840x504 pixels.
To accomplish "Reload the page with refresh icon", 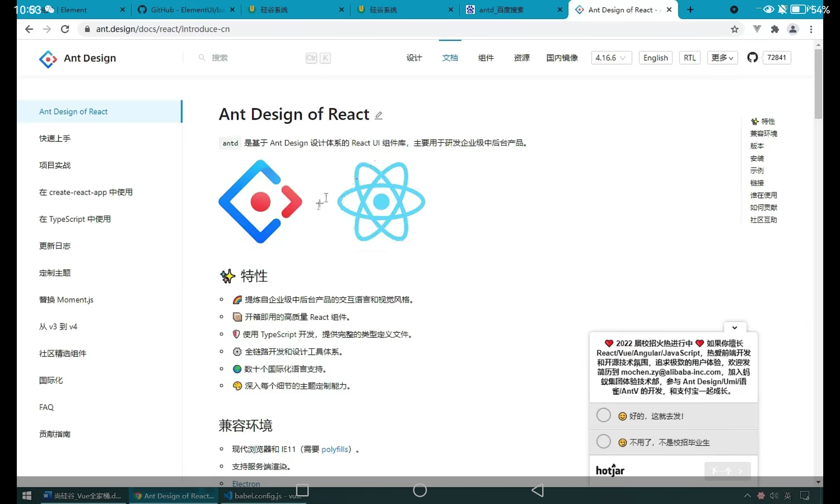I will click(x=65, y=29).
